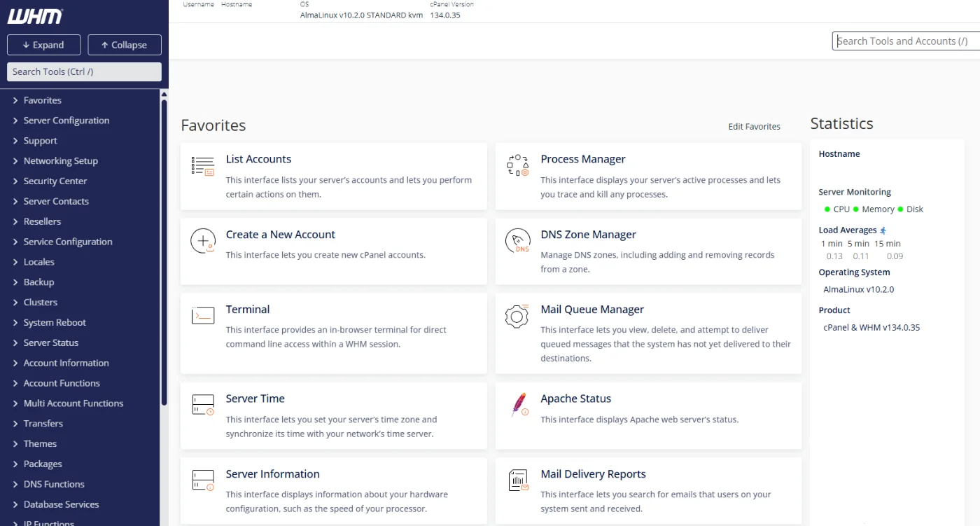Open DNS Zone Manager via its DNS icon

click(x=517, y=241)
